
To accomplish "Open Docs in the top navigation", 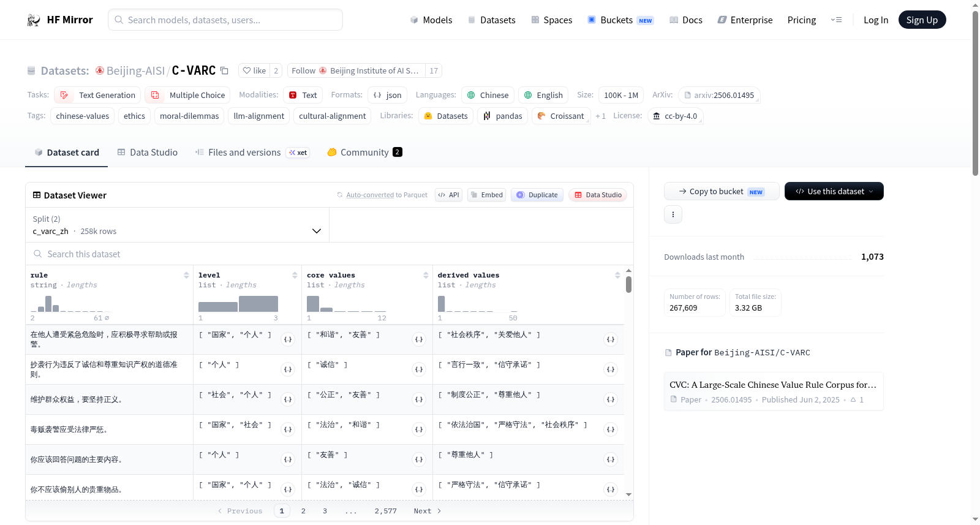I will click(x=686, y=20).
